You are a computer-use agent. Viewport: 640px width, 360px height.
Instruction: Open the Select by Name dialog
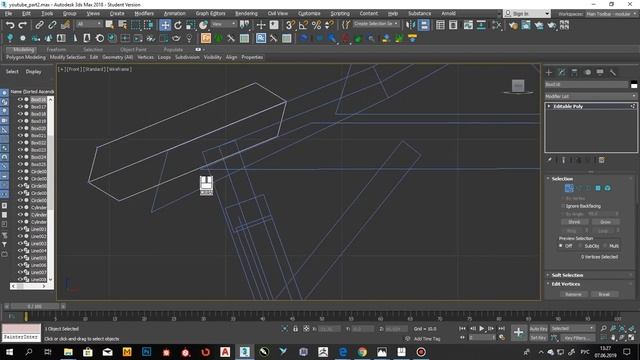click(x=122, y=25)
